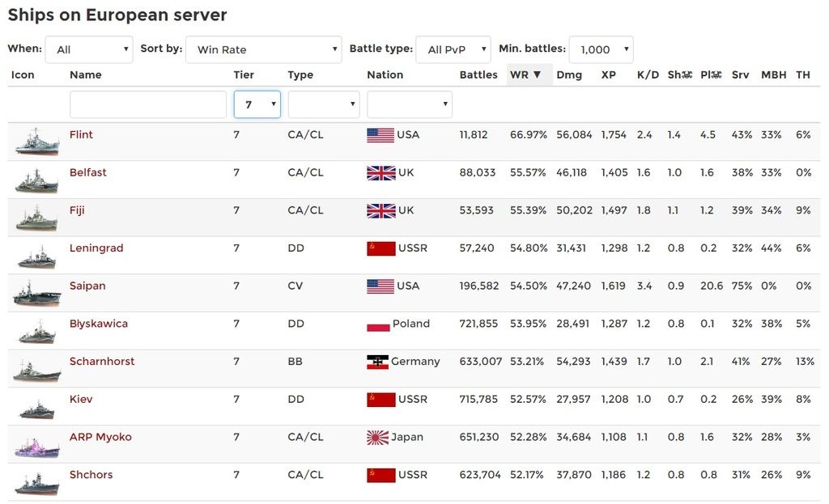Click the Germany flag icon

[x=377, y=362]
